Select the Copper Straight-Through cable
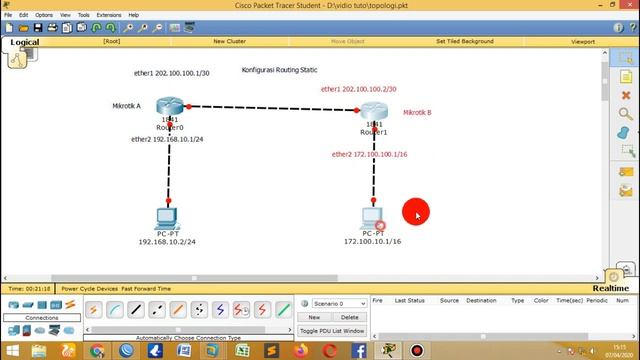 [x=136, y=310]
